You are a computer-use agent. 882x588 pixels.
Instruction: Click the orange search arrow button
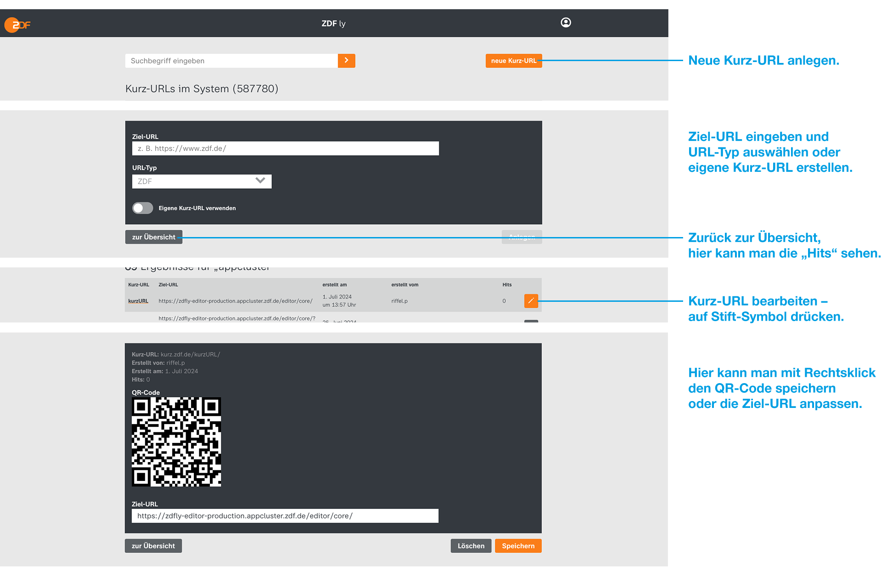pos(346,61)
